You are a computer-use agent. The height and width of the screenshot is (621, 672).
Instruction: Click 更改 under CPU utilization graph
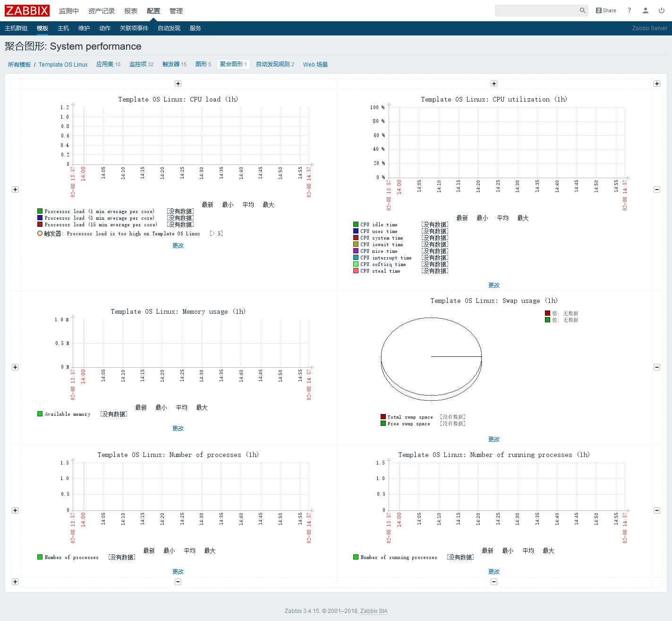(494, 285)
